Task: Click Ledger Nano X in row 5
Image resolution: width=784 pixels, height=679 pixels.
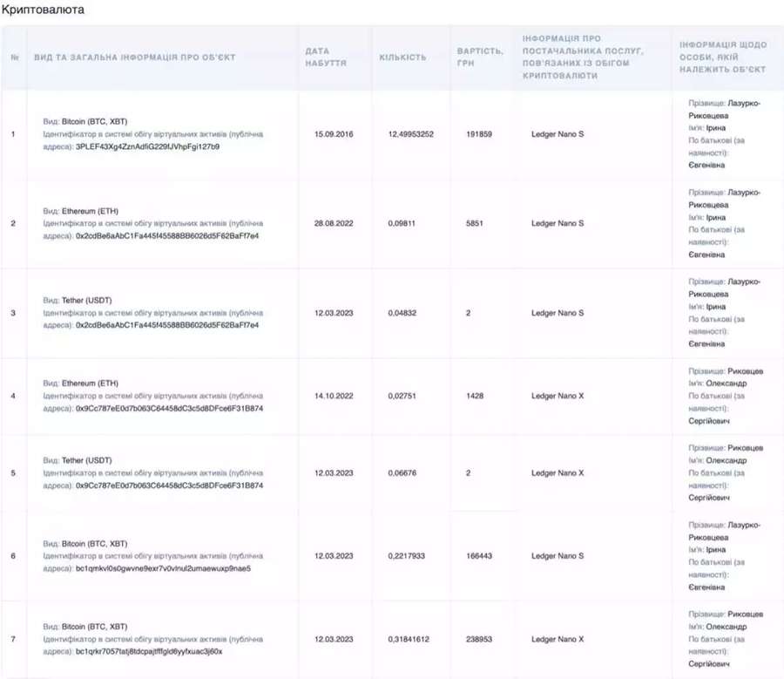Action: (x=557, y=472)
